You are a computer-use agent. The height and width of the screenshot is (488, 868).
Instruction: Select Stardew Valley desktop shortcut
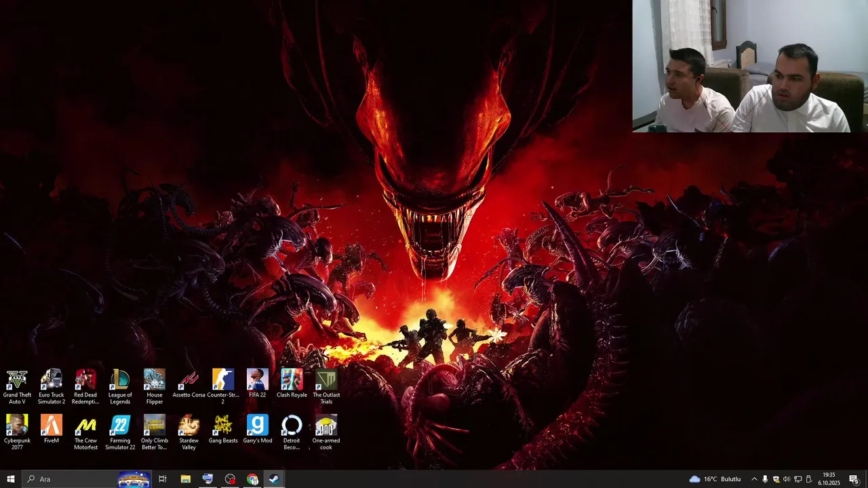[189, 432]
